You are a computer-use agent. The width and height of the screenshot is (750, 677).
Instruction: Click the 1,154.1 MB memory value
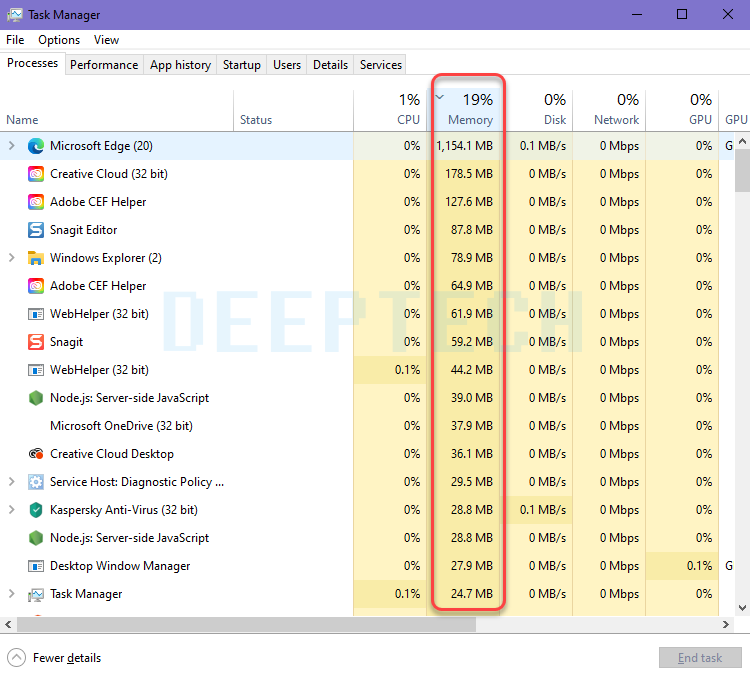tap(464, 146)
